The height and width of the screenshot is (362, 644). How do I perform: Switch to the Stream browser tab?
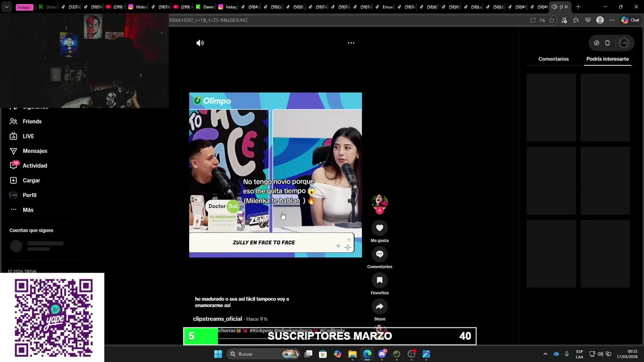click(x=47, y=7)
